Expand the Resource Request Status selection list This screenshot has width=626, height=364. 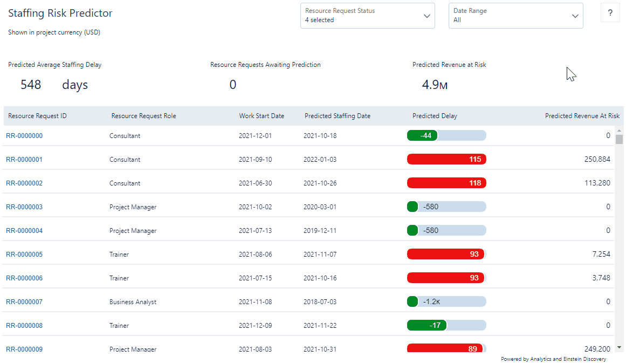click(x=367, y=16)
